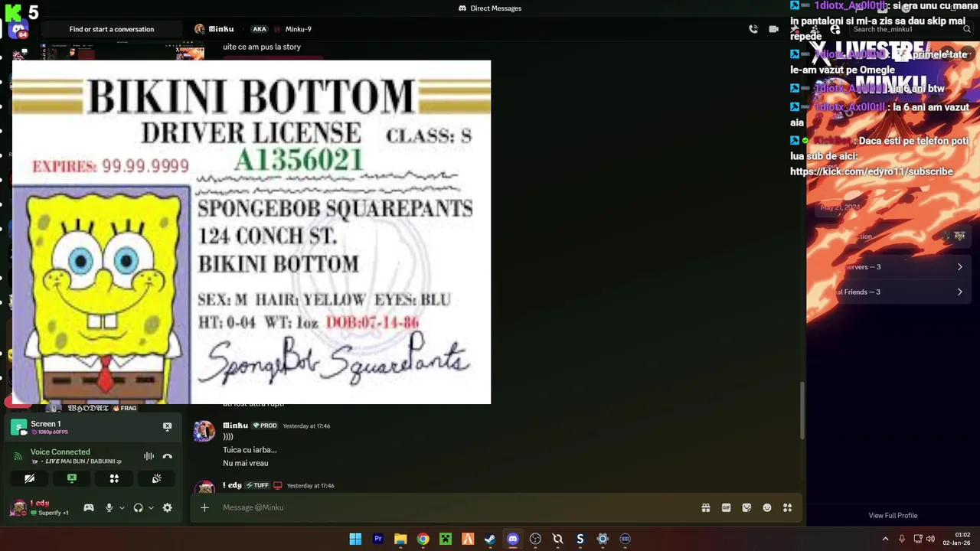Open voice noise suppression settings
This screenshot has height=551, width=980.
click(149, 456)
